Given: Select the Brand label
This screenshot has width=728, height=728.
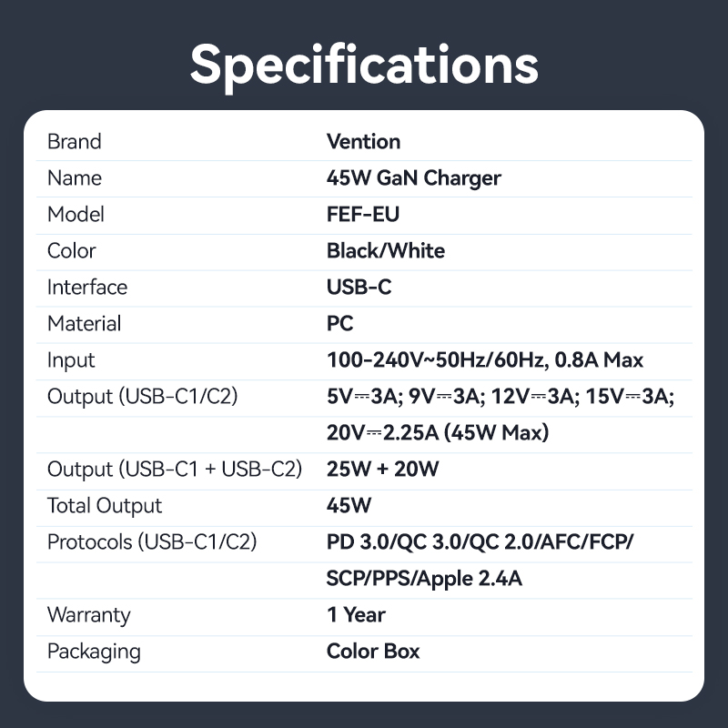Looking at the screenshot, I should coord(75,142).
